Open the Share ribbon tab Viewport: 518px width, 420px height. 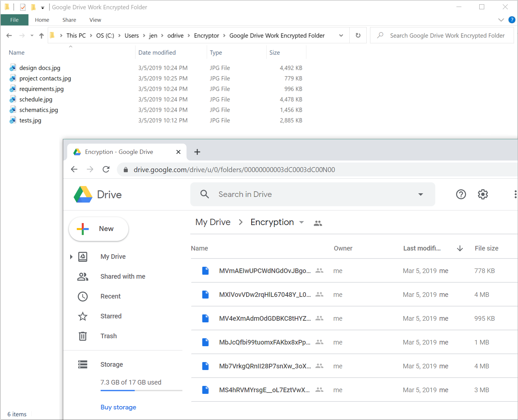(69, 20)
